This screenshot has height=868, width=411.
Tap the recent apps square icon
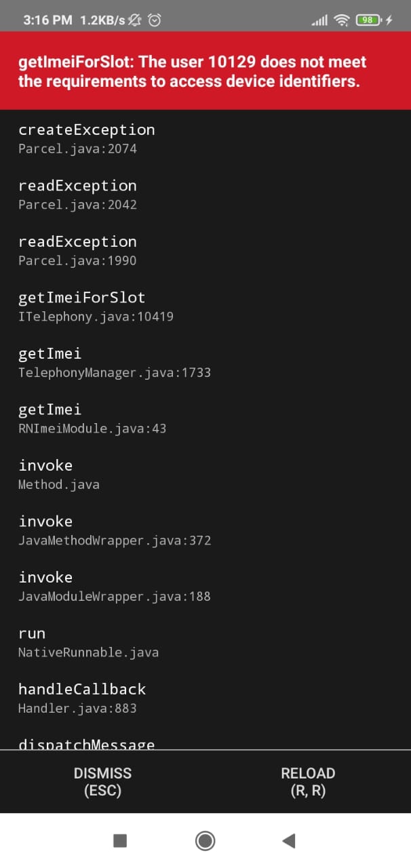[x=120, y=841]
